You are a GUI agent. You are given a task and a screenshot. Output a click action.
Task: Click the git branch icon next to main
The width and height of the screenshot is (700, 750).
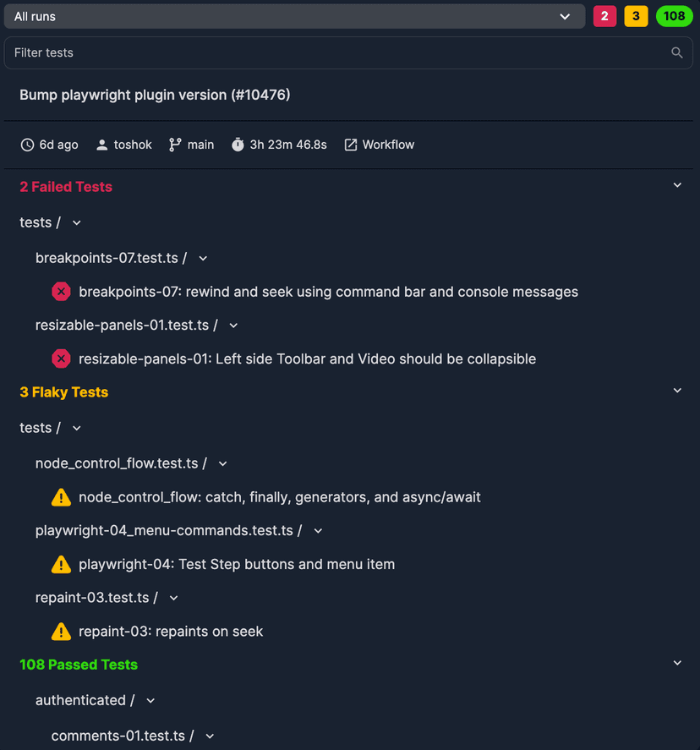click(175, 145)
